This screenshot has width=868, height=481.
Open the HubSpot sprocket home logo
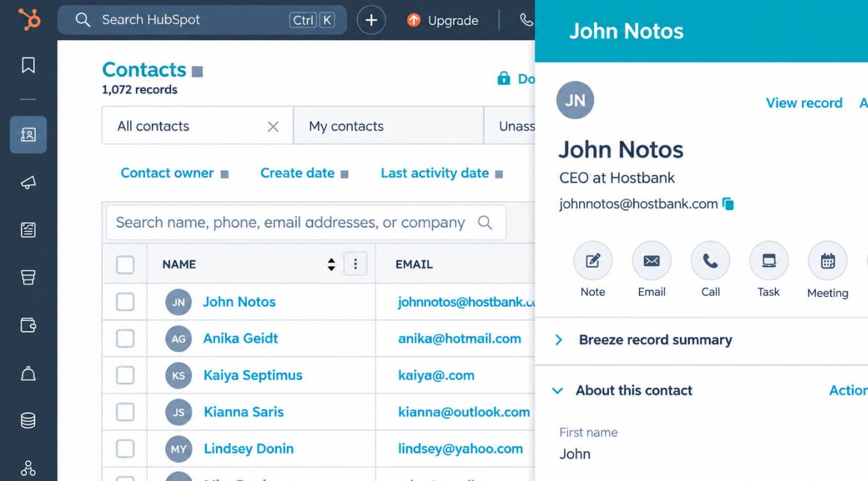click(29, 19)
